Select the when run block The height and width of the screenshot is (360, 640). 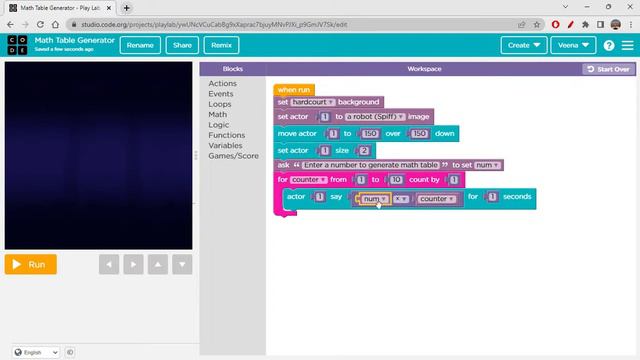click(294, 90)
